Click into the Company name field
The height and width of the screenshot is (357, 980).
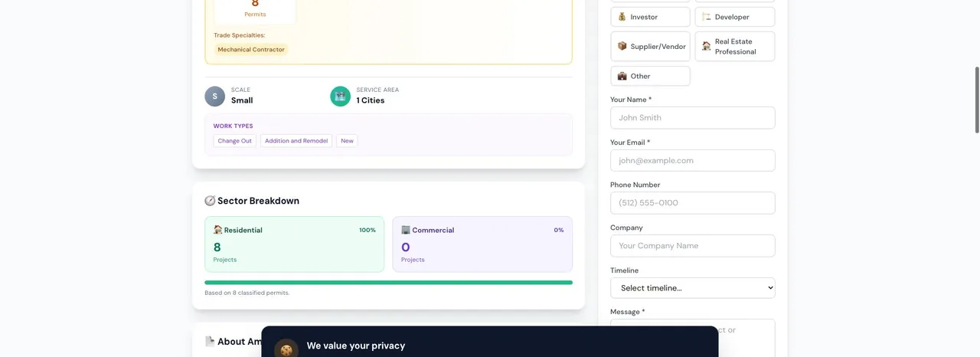(692, 246)
